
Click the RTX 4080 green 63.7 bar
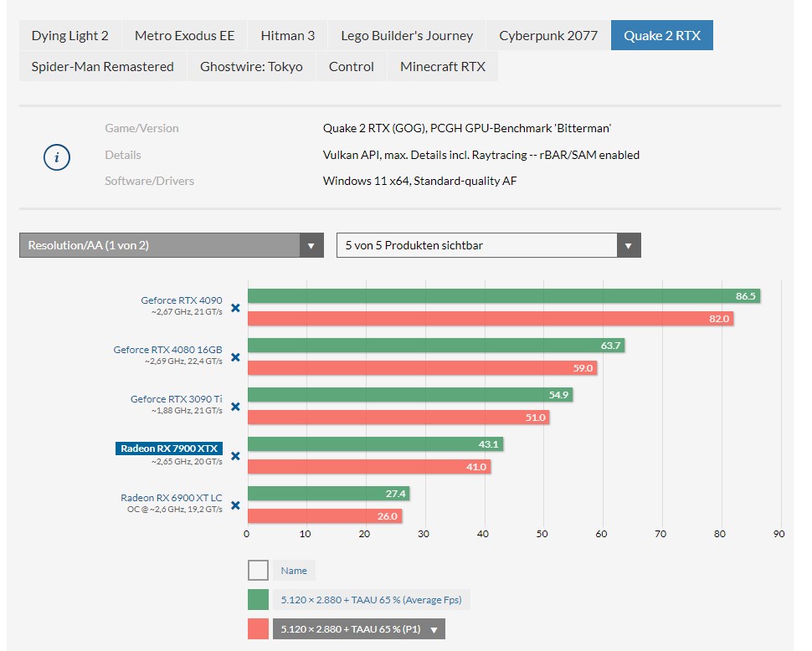coord(436,346)
